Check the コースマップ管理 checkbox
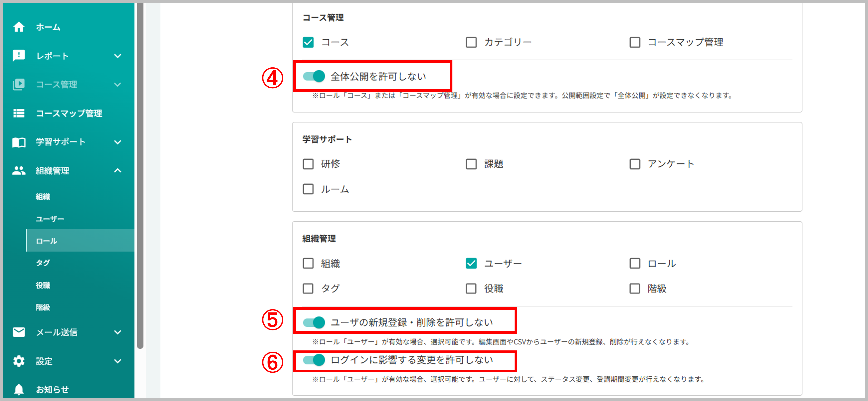This screenshot has width=868, height=401. click(x=635, y=43)
